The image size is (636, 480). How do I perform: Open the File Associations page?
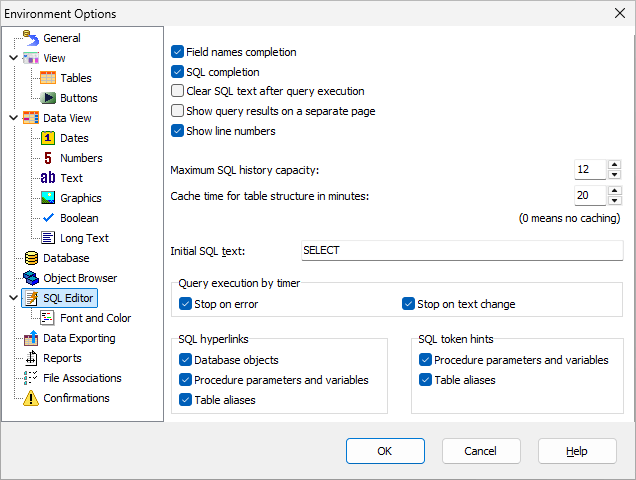[82, 378]
